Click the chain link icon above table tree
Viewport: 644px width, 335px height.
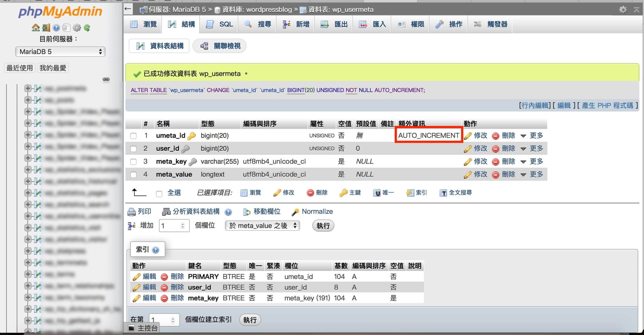(x=106, y=79)
